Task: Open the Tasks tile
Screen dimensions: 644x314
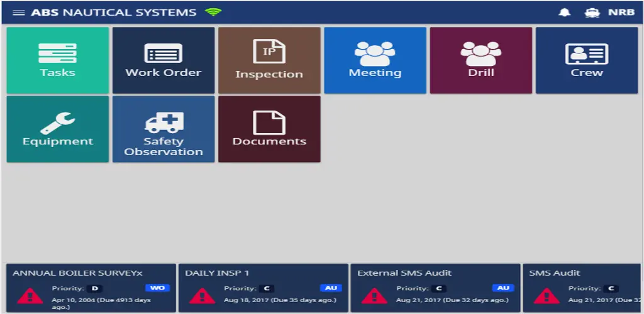Action: coord(58,60)
